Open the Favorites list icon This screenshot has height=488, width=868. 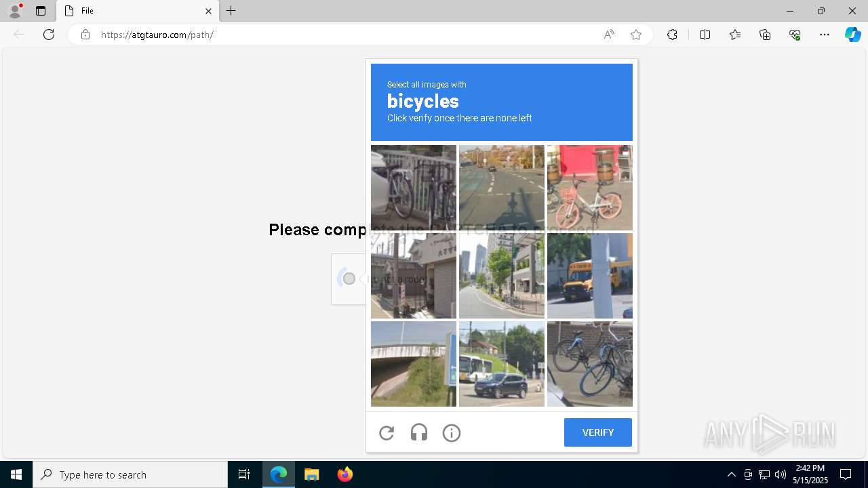point(735,35)
